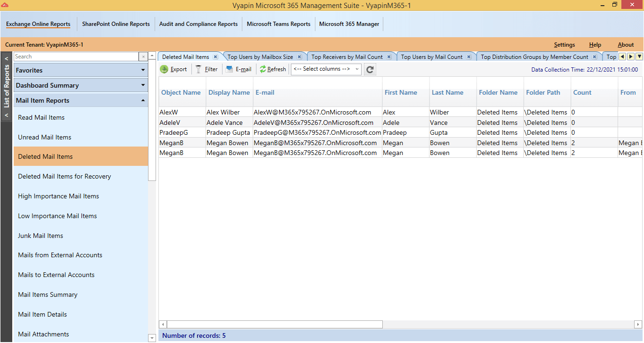The height and width of the screenshot is (343, 644).
Task: Close the Top Users by Mailbox Size tab
Action: tap(300, 57)
